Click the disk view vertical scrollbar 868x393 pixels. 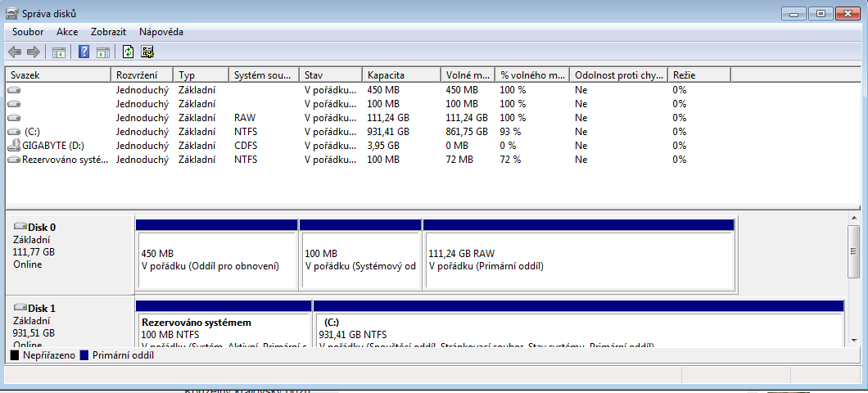(852, 278)
